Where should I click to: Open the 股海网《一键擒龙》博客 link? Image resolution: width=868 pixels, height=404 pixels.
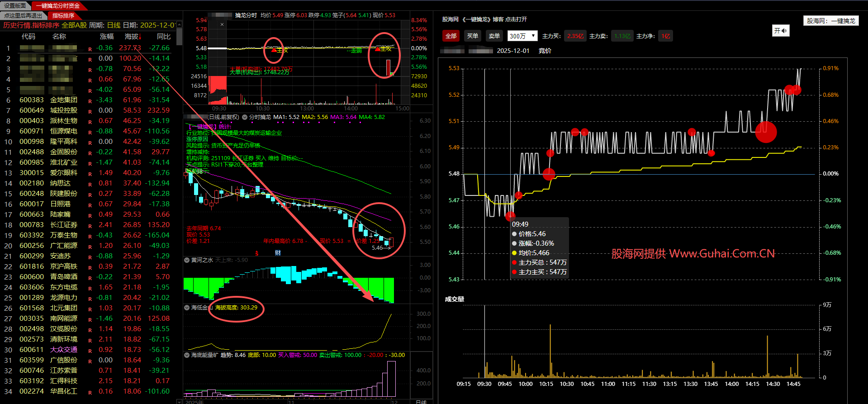484,19
